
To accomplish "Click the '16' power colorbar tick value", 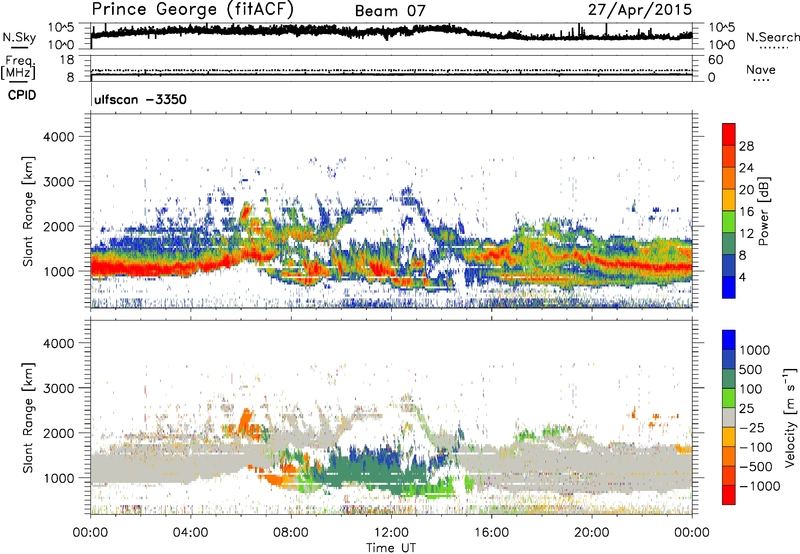I will click(x=746, y=212).
